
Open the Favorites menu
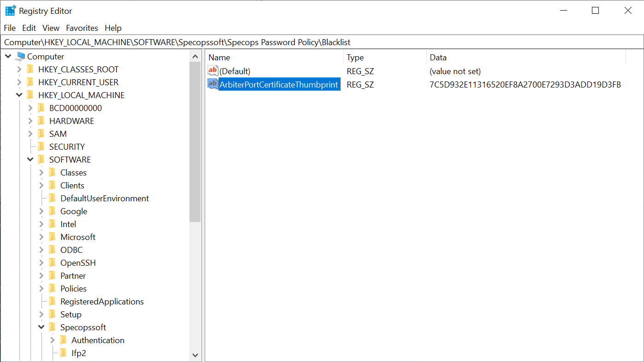(x=82, y=28)
